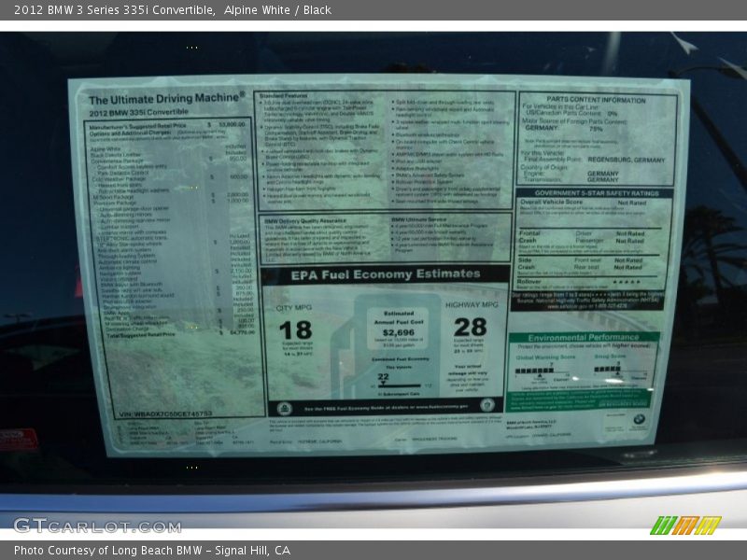Image resolution: width=747 pixels, height=560 pixels.
Task: Click the 'Environmental Performance' green header
Action: (x=584, y=337)
